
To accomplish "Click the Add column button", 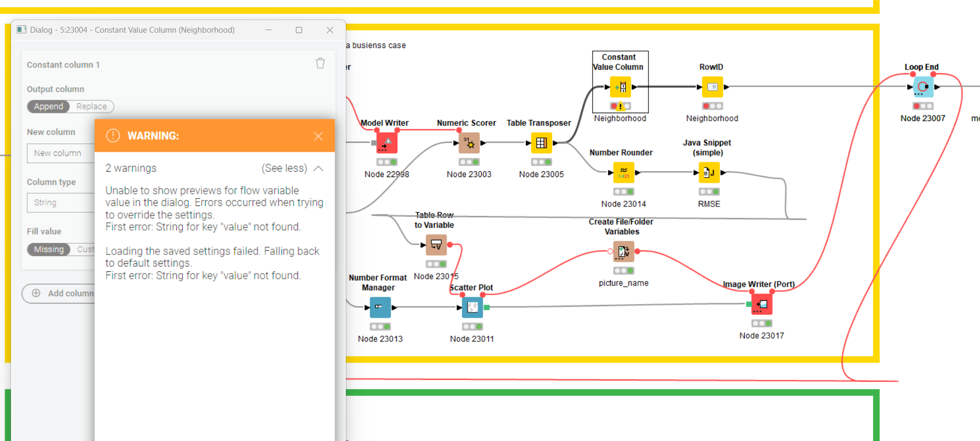I will click(59, 293).
